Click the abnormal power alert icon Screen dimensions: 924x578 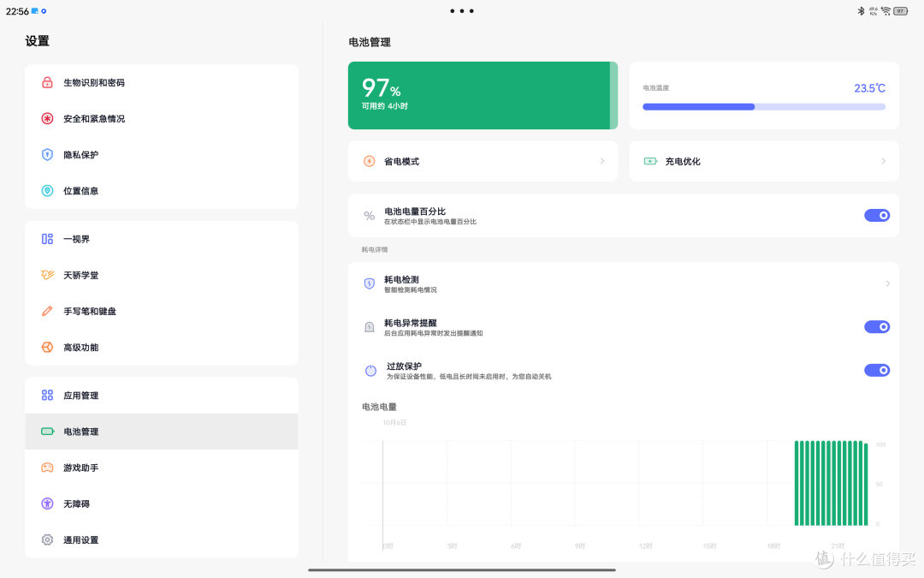370,327
